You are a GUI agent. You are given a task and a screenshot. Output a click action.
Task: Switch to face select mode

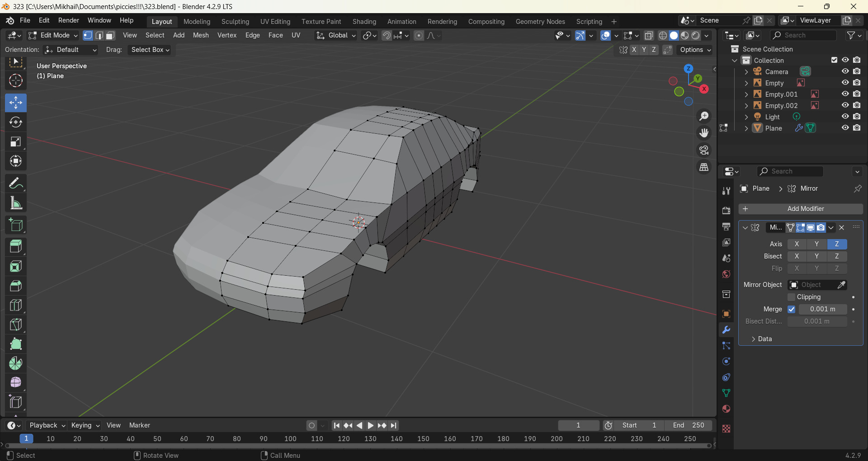point(110,36)
